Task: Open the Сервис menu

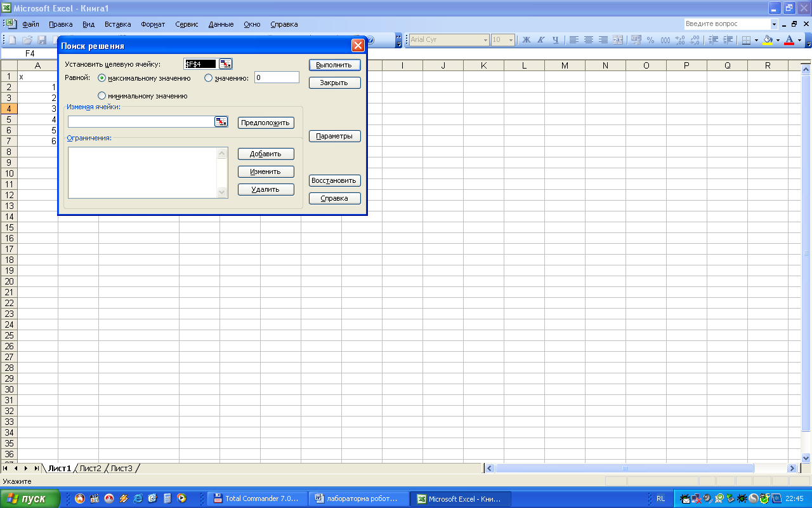Action: tap(187, 24)
